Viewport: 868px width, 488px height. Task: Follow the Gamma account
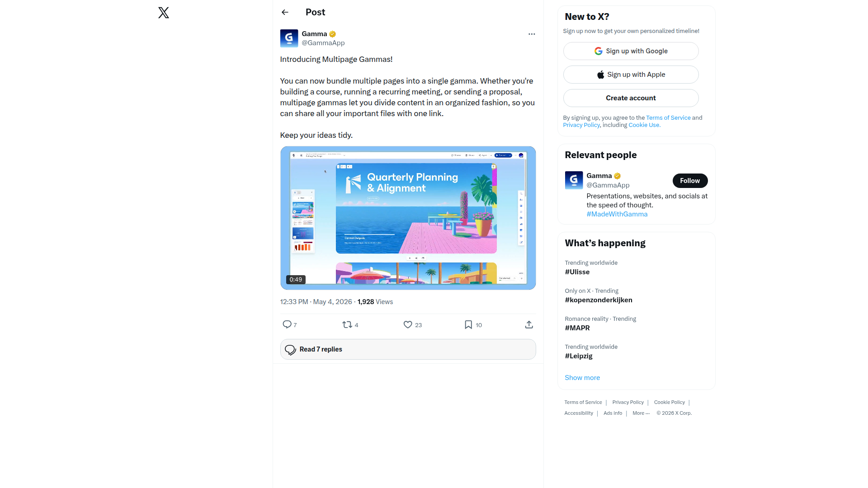[x=690, y=181]
